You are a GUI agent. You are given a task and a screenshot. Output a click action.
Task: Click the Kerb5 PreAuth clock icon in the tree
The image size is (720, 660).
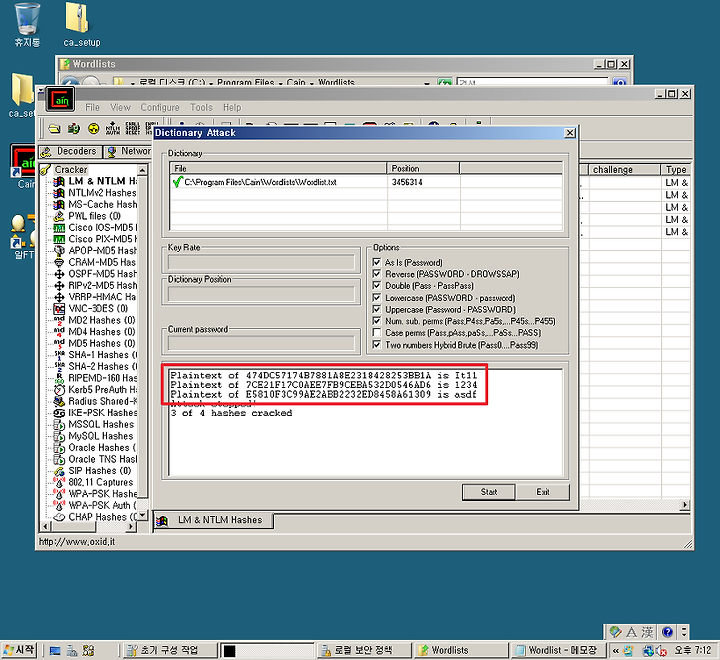click(59, 389)
